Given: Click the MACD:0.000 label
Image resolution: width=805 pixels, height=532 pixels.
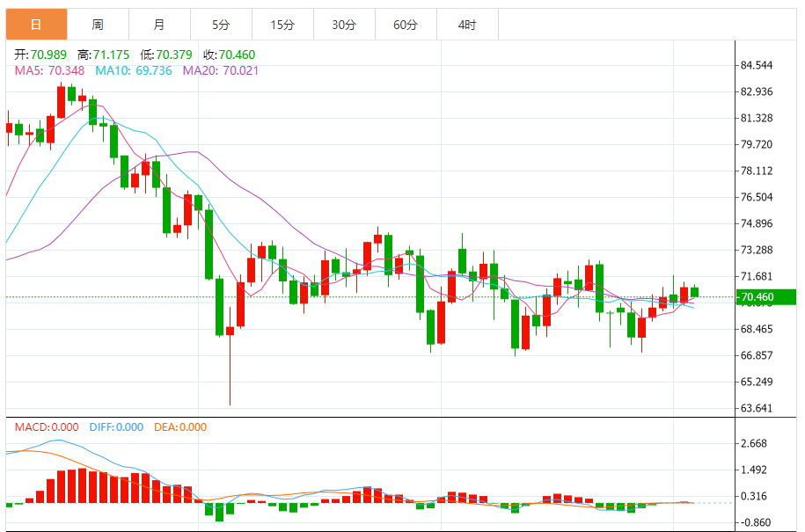Looking at the screenshot, I should 47,426.
